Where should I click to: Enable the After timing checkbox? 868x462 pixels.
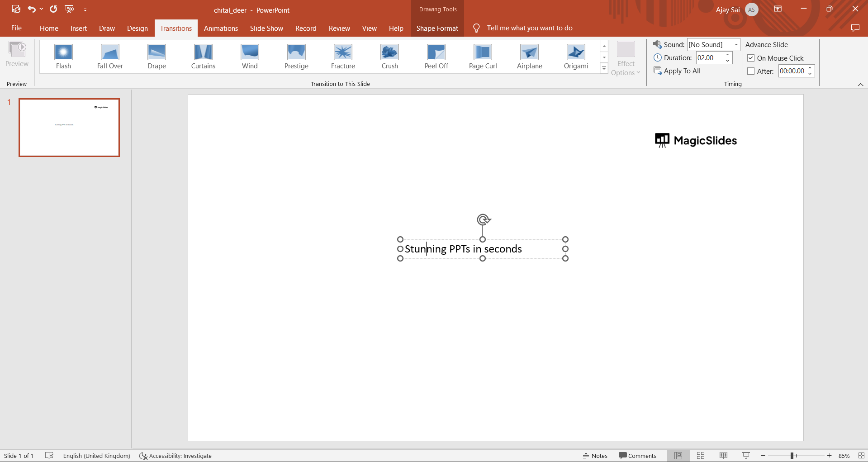[751, 71]
